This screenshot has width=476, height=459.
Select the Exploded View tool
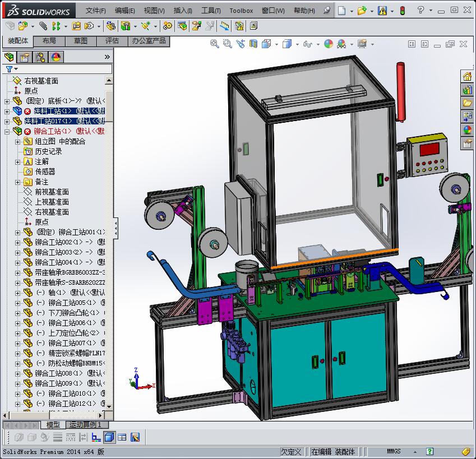pos(197,26)
